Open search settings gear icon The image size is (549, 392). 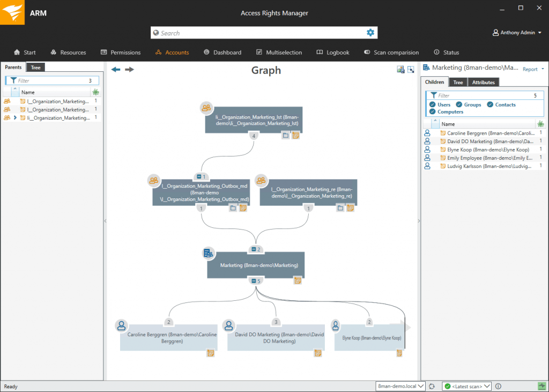(370, 33)
